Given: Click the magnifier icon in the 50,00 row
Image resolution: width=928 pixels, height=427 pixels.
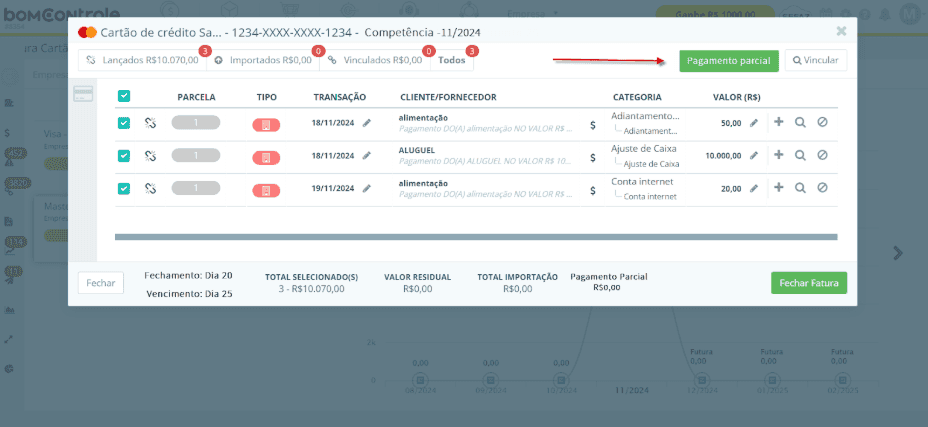Looking at the screenshot, I should 800,123.
